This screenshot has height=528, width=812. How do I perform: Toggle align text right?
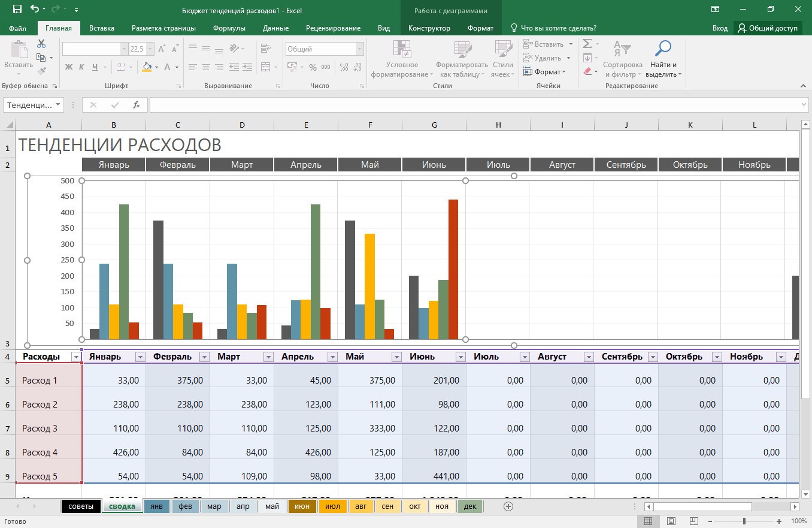pyautogui.click(x=219, y=67)
